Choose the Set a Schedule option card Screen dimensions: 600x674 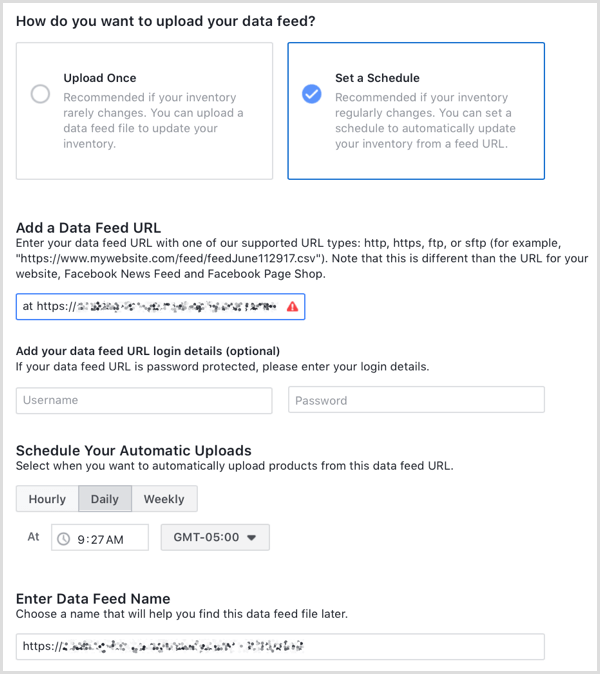coord(415,110)
